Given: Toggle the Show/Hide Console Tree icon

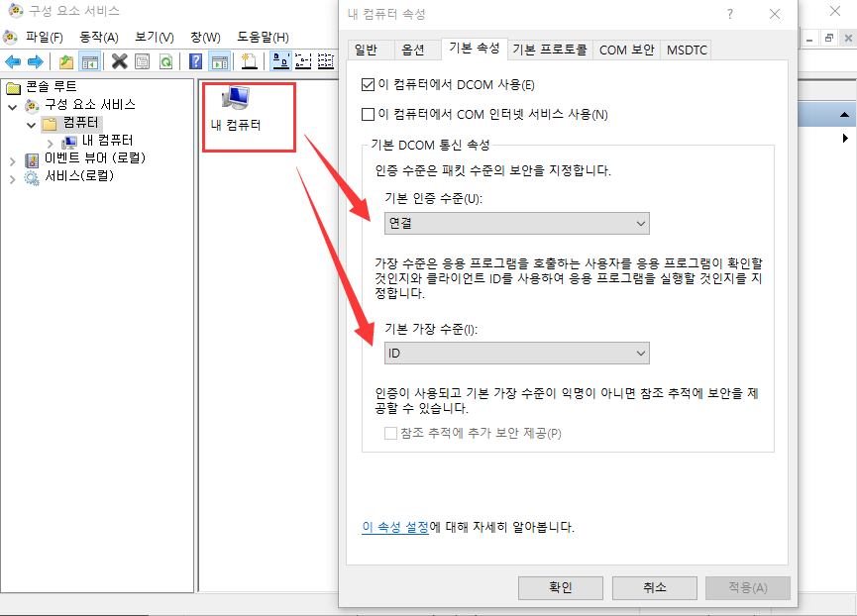Looking at the screenshot, I should coord(89,61).
